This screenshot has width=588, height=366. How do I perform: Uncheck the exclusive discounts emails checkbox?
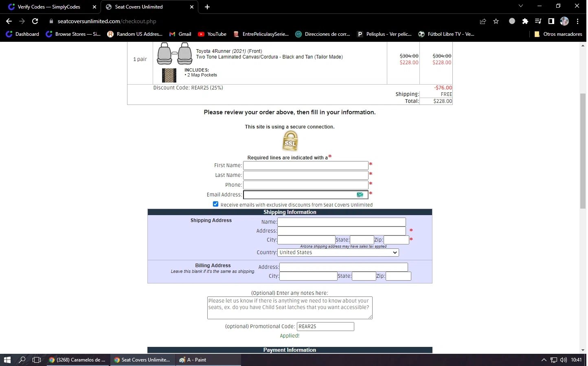[215, 204]
